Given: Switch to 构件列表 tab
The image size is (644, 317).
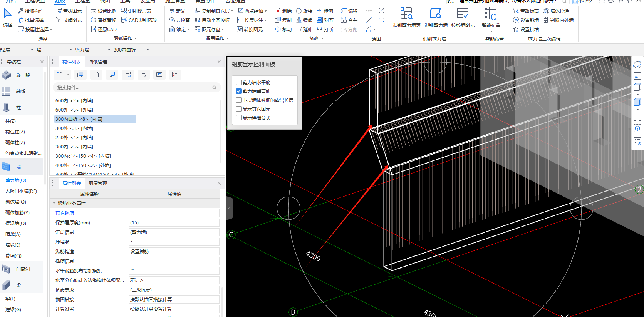Looking at the screenshot, I should tap(72, 62).
